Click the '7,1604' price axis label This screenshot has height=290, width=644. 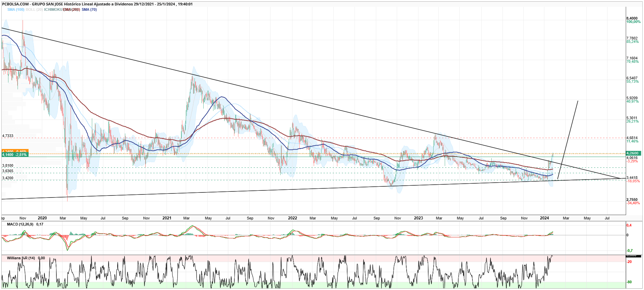point(632,58)
